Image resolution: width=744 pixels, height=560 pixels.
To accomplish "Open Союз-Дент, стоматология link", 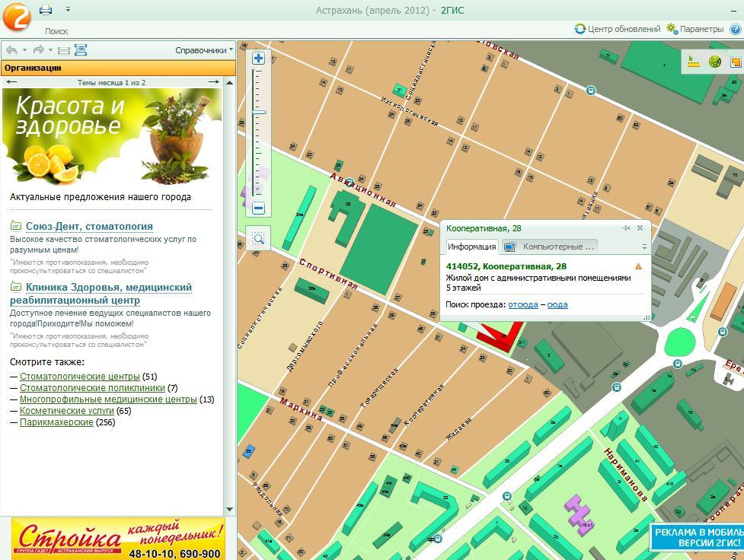I will click(x=89, y=226).
